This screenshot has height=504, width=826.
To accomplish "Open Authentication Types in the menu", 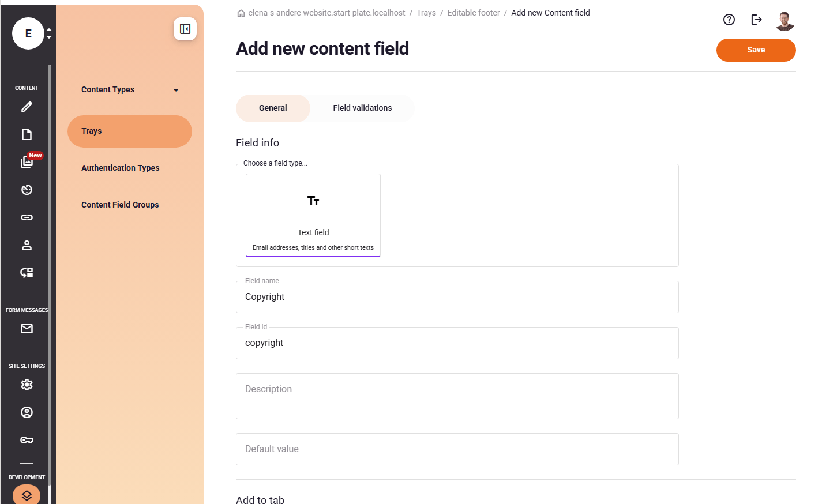I will [120, 168].
